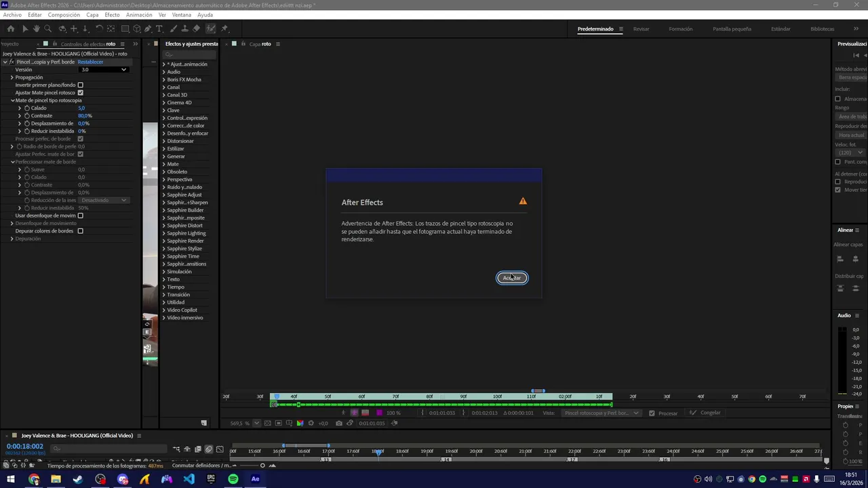Click the current timecode 0:00:18:002
Viewport: 868px width, 488px height.
point(24,446)
